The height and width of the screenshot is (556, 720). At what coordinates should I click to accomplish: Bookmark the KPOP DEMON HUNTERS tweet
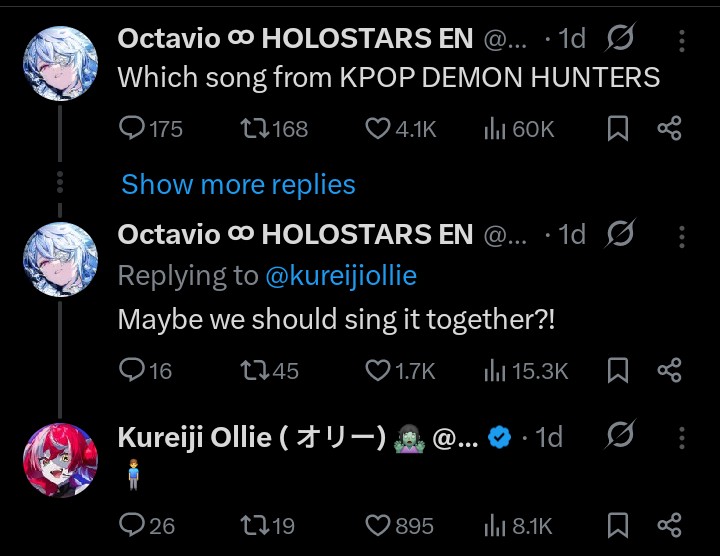point(618,128)
